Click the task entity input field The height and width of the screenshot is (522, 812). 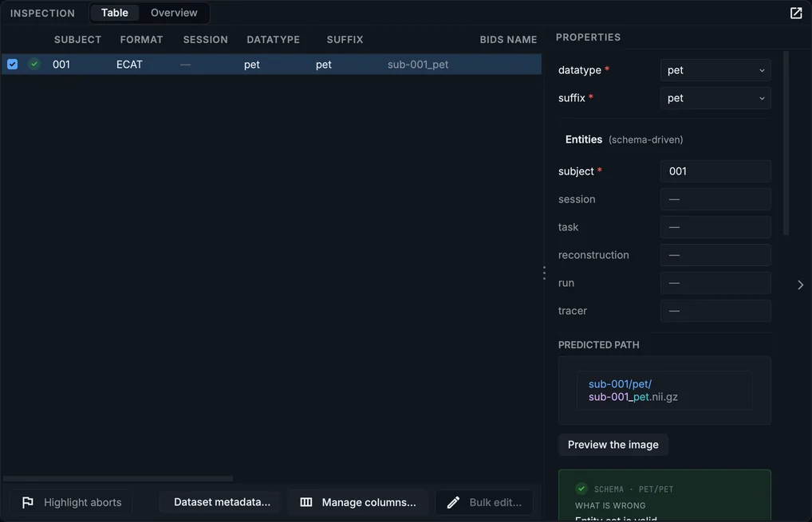[715, 227]
